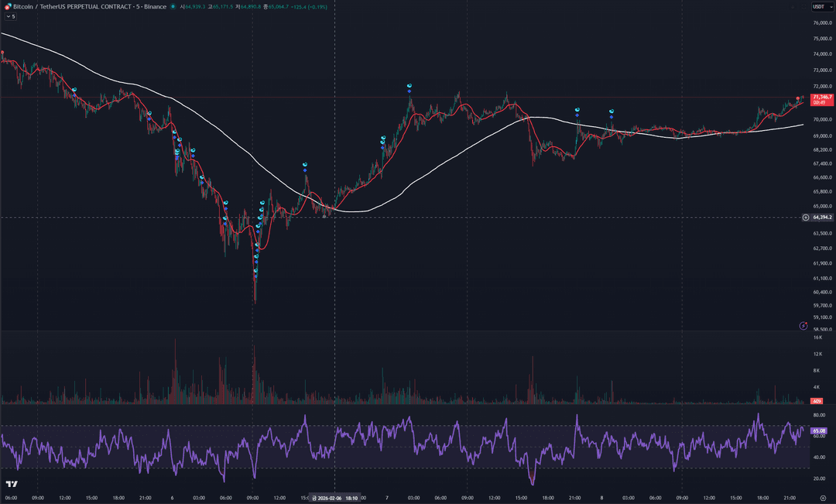Click the red dot marker at chart's top-left start
Image resolution: width=836 pixels, height=504 pixels.
click(x=2, y=53)
